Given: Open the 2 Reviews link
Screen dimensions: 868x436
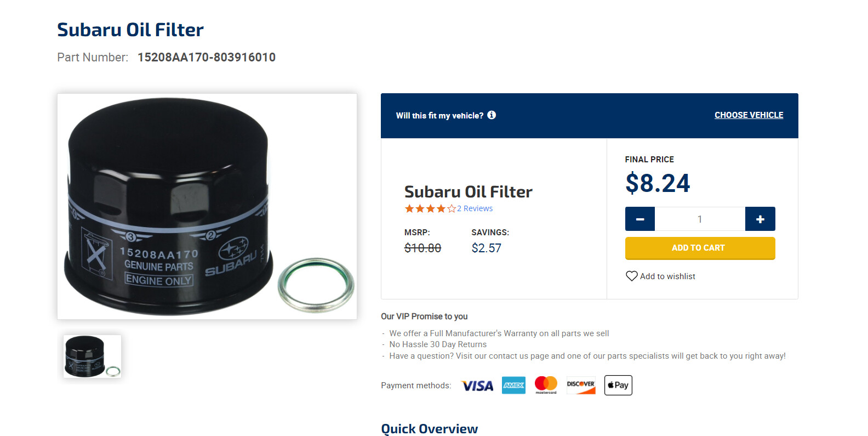Looking at the screenshot, I should point(475,208).
